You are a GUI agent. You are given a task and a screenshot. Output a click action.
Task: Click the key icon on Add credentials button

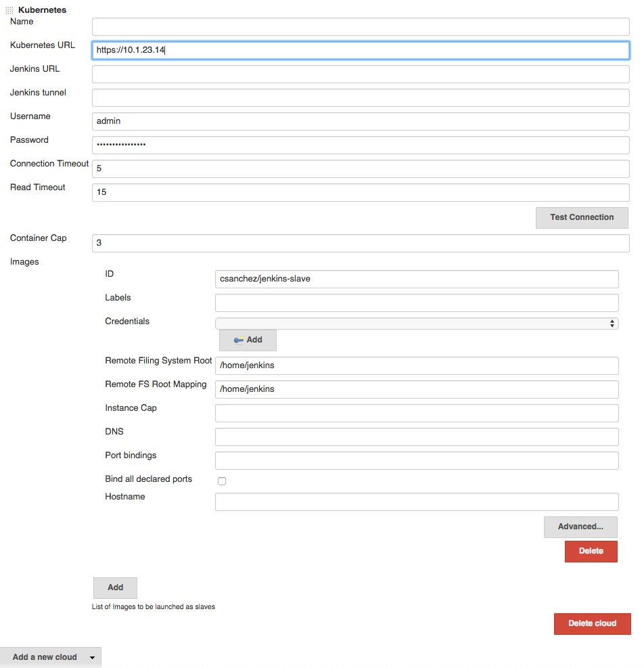coord(238,340)
